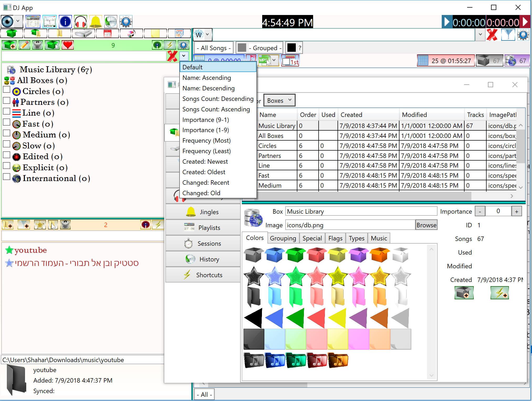The height and width of the screenshot is (401, 532).
Task: Click the red heart favorite box icon
Action: click(x=68, y=45)
